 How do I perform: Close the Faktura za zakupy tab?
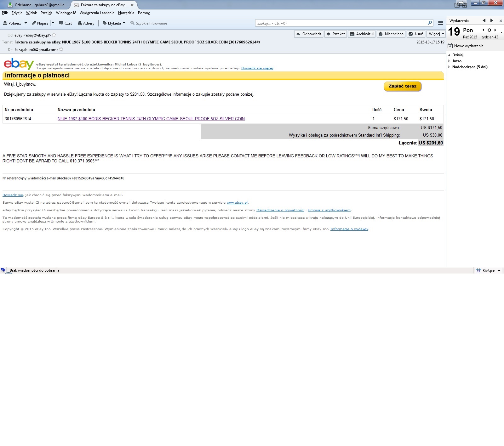[132, 5]
